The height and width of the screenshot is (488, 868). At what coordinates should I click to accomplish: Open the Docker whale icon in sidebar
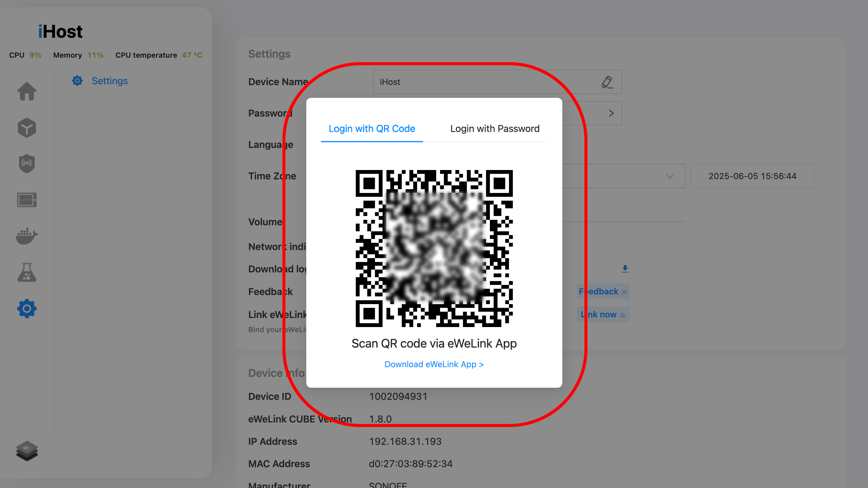(x=27, y=236)
